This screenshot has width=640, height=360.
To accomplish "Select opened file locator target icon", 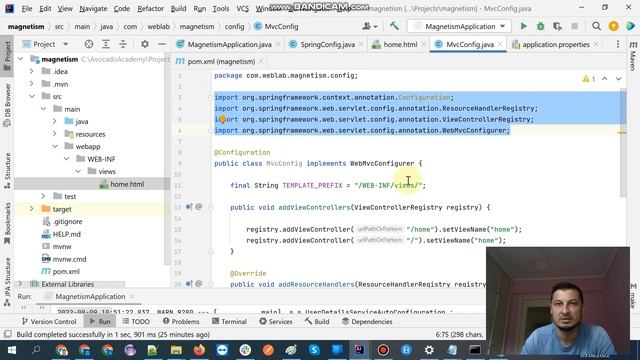I will pos(89,44).
